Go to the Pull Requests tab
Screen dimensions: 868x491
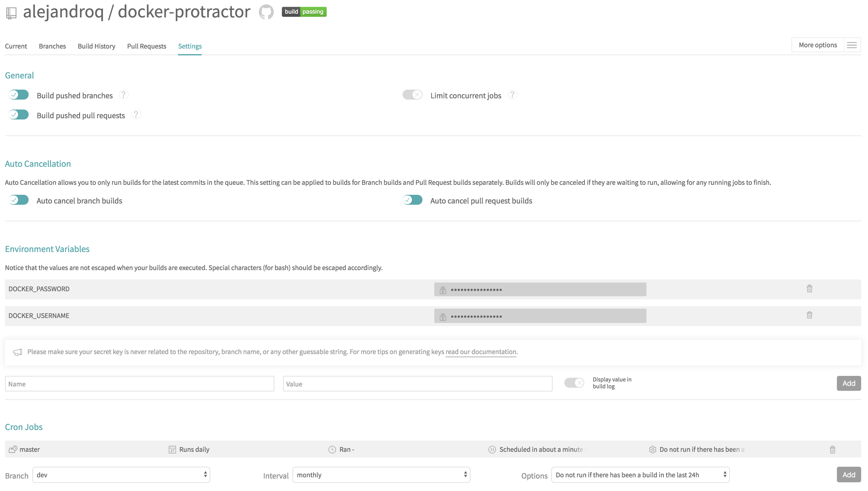(x=146, y=46)
